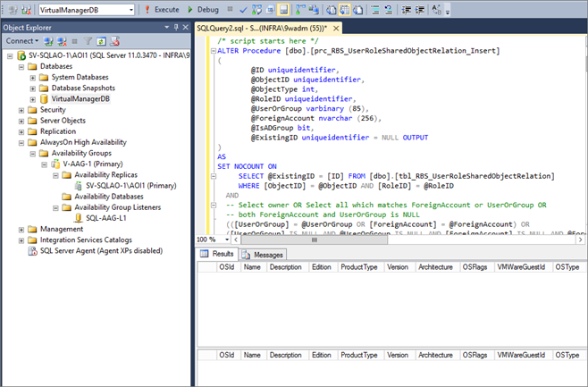Click the Auto Hide pin on Object Explorer
Screen dimensions: 588x387
click(x=176, y=27)
